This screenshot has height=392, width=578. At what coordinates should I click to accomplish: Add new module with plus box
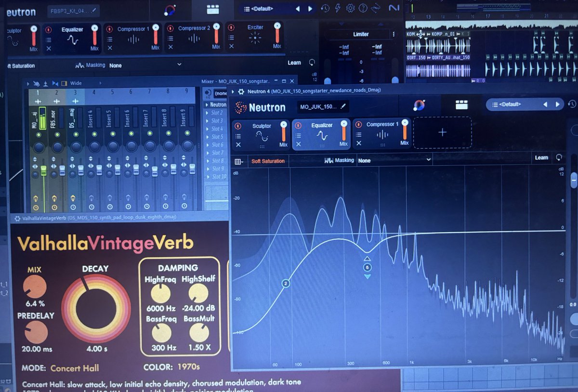point(442,132)
